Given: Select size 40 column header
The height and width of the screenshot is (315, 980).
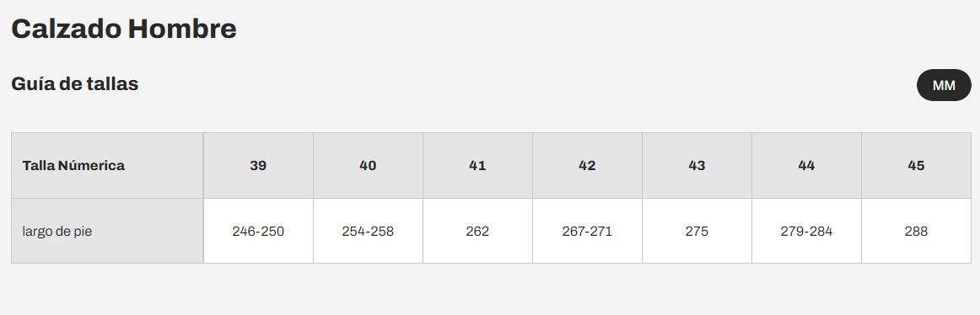Looking at the screenshot, I should point(368,165).
